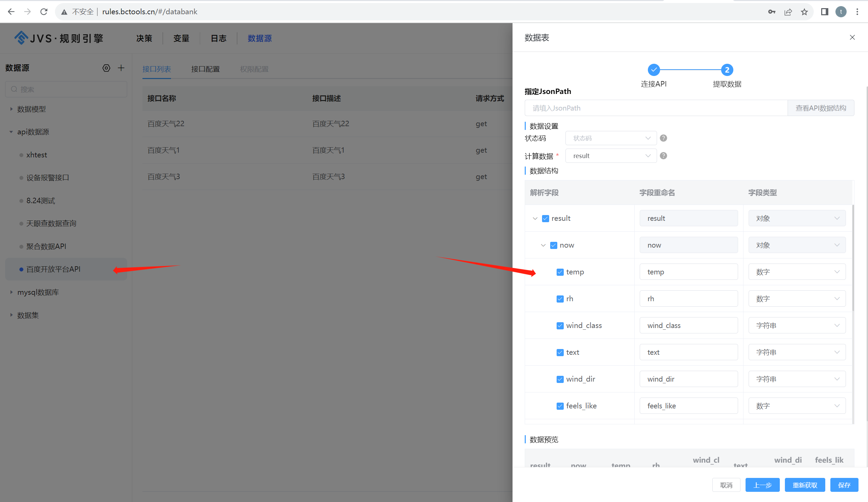Click the 保存 button

[x=844, y=485]
